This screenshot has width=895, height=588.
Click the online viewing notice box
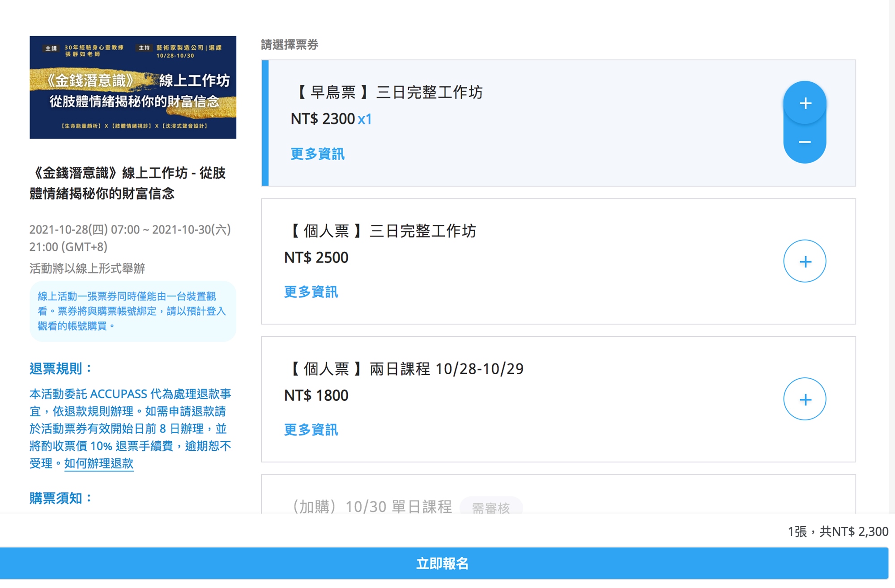coord(132,311)
